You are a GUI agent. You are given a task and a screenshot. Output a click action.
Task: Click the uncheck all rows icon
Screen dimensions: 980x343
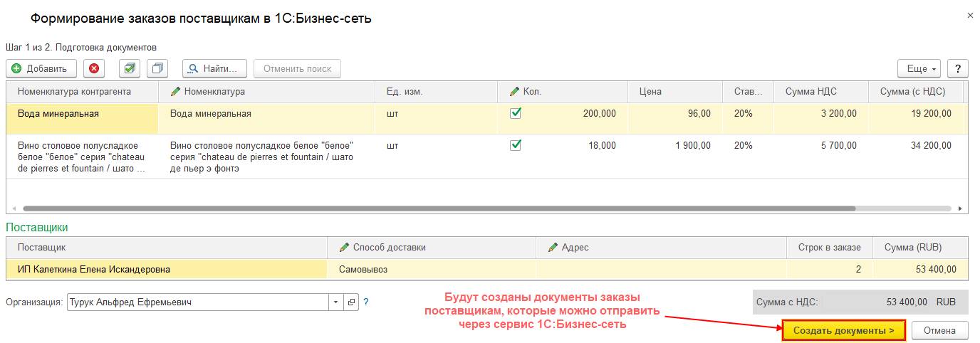[x=157, y=68]
